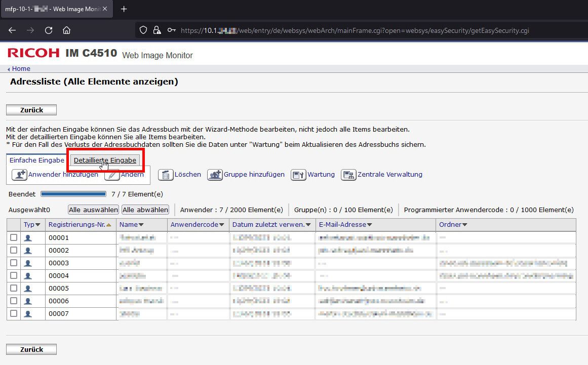
Task: Click registration number 00004 cell
Action: [81, 276]
